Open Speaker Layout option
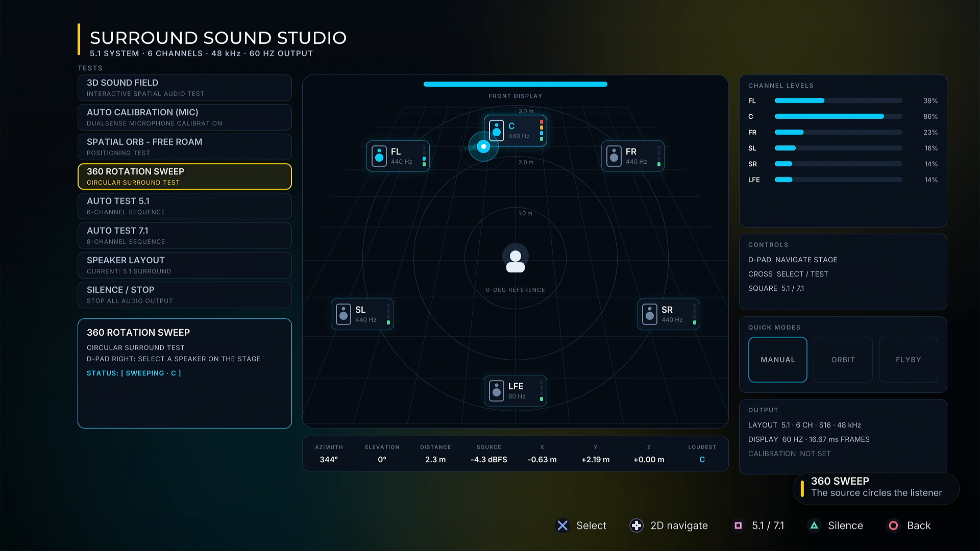This screenshot has height=551, width=980. coord(185,265)
